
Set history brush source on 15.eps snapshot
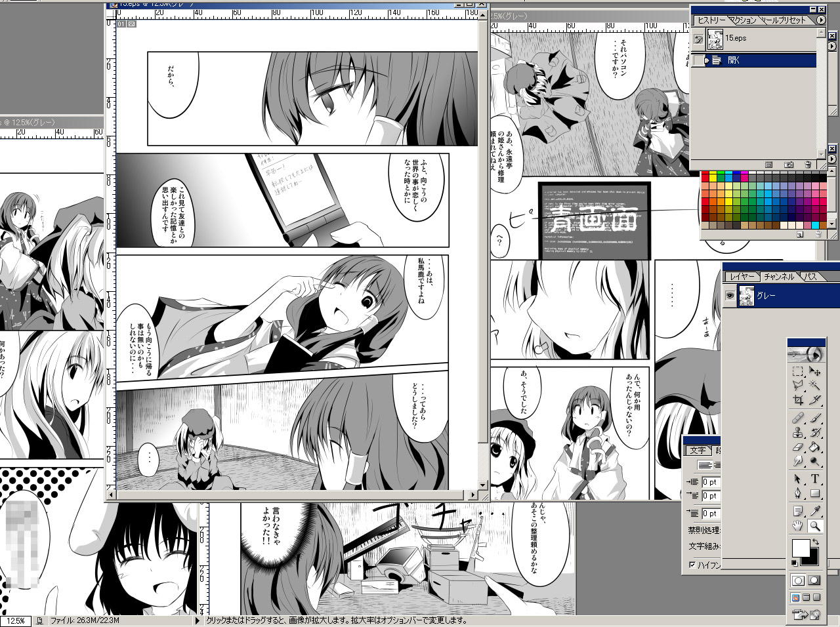coord(699,39)
